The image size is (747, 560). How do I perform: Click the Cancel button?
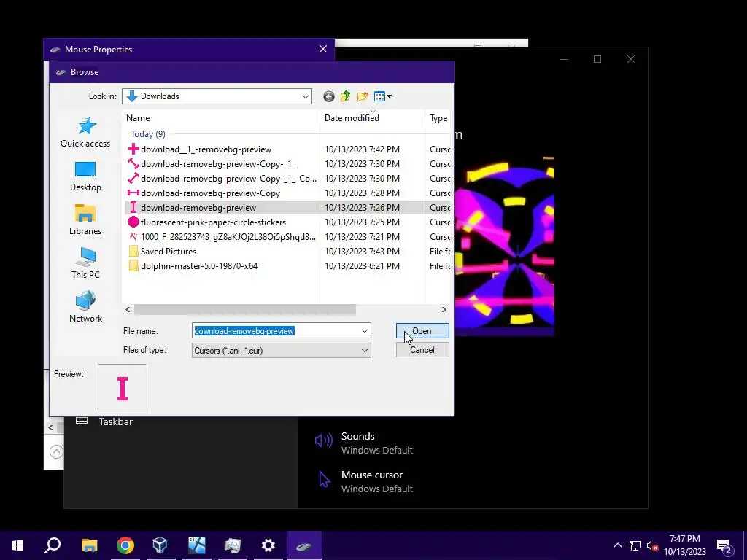pos(422,350)
